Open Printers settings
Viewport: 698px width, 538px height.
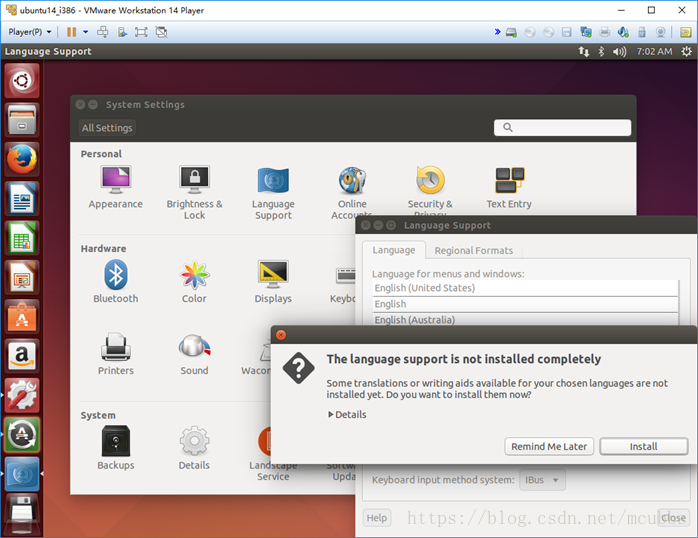click(116, 354)
